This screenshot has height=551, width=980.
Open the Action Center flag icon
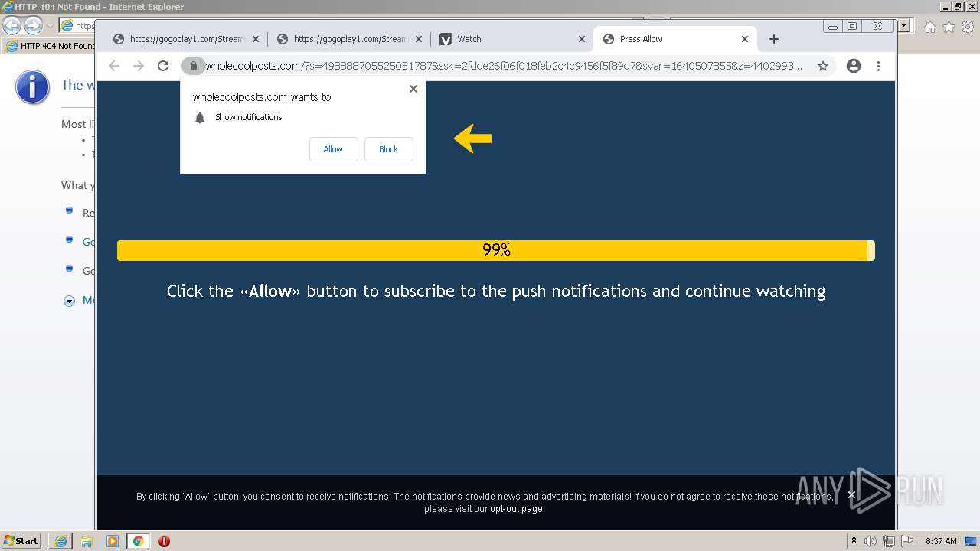(907, 541)
